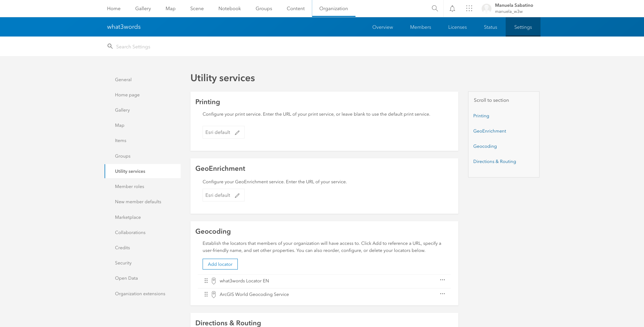Click Esri default box under GeoEnrichment
The image size is (644, 327).
pos(223,195)
